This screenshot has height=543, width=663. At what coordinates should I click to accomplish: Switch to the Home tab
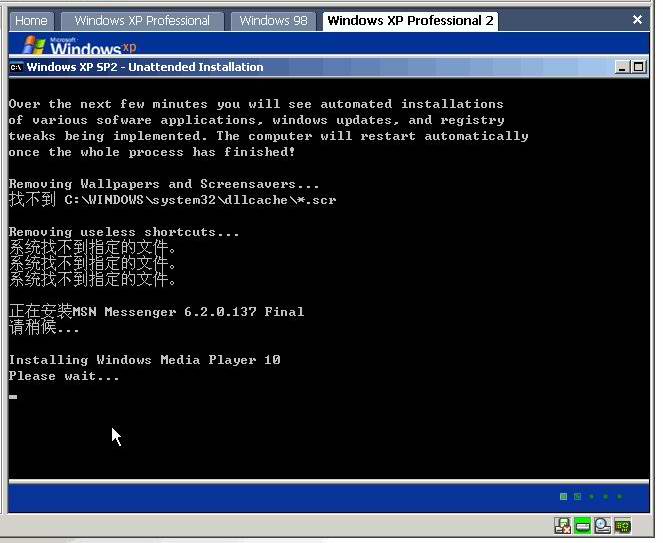tap(31, 21)
